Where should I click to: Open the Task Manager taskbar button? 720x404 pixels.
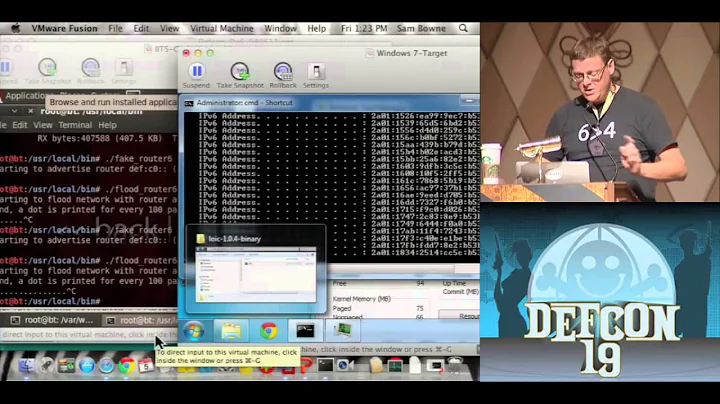343,331
